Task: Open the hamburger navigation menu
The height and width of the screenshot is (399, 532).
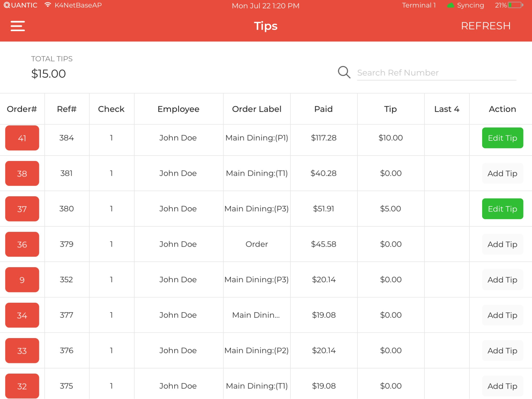Action: coord(18,26)
